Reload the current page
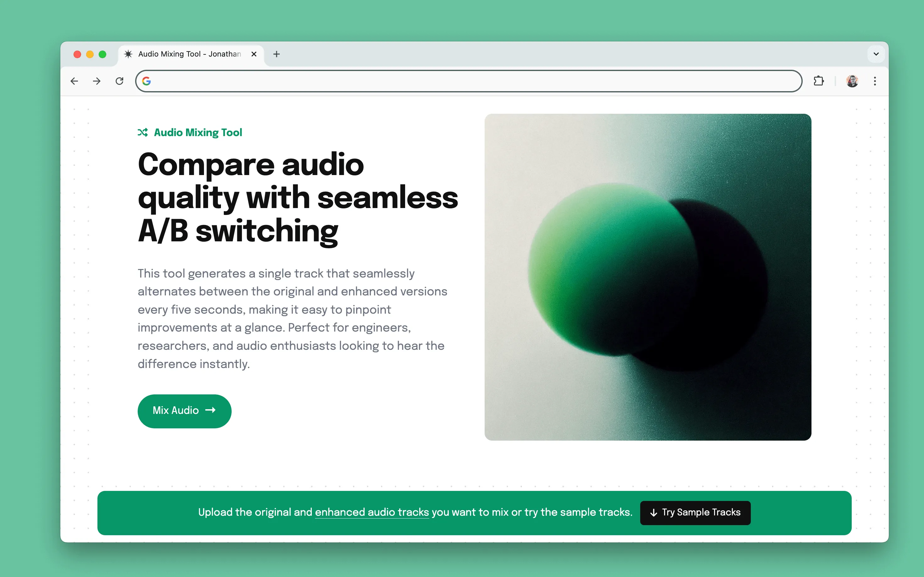 [x=119, y=81]
